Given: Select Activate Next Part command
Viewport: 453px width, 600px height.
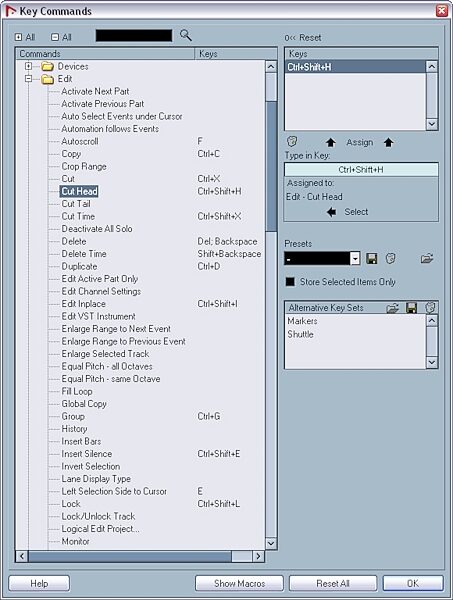Looking at the screenshot, I should (95, 91).
